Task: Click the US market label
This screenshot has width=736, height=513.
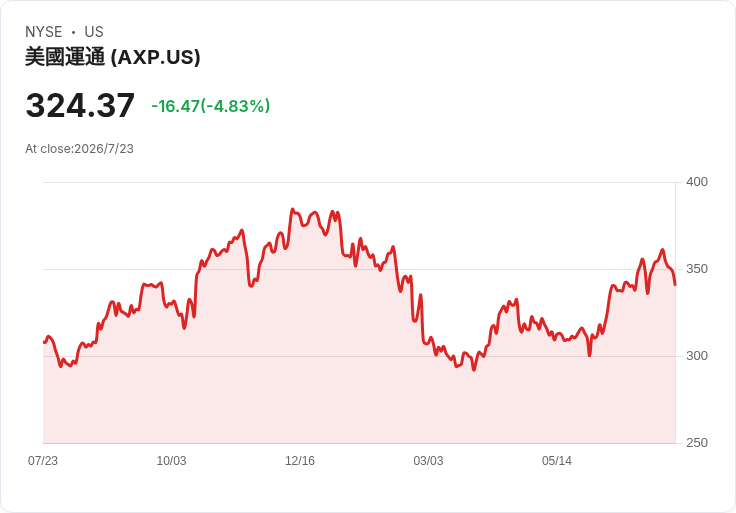Action: [x=94, y=32]
